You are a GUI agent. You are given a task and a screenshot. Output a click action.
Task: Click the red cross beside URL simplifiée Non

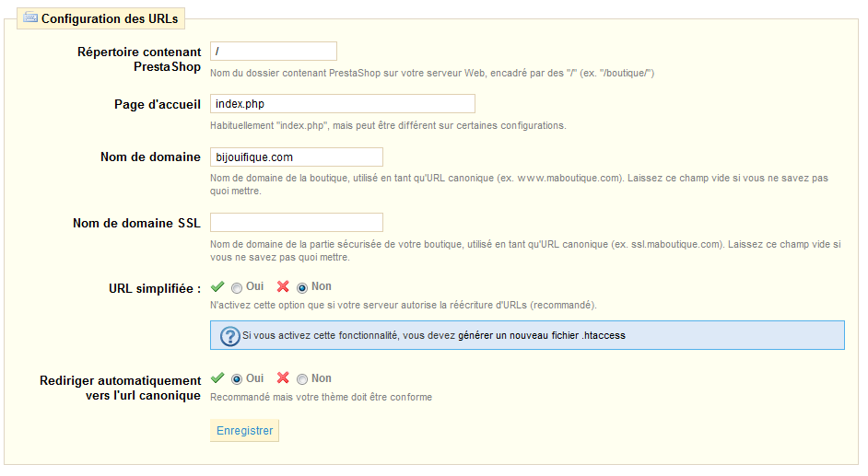pos(283,286)
